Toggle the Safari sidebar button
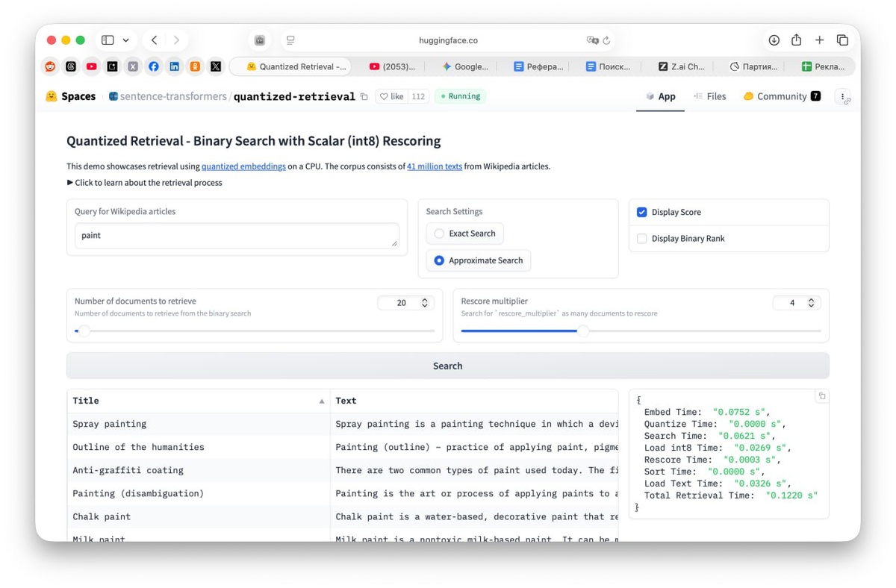The height and width of the screenshot is (588, 896). 108,40
